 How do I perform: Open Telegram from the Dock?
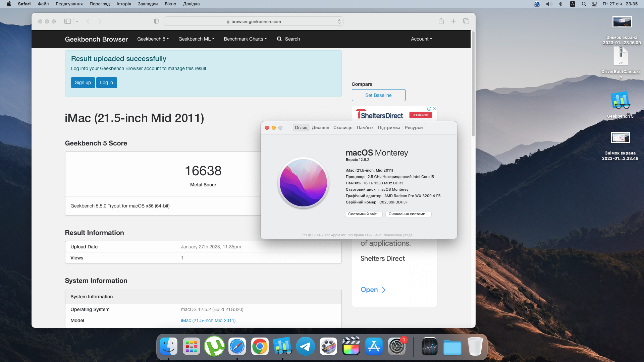(305, 346)
